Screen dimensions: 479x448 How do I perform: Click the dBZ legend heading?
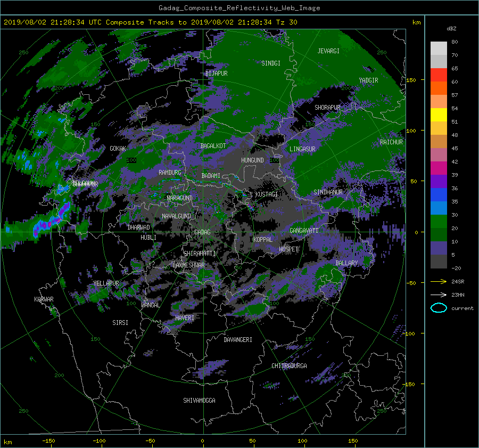(x=451, y=29)
